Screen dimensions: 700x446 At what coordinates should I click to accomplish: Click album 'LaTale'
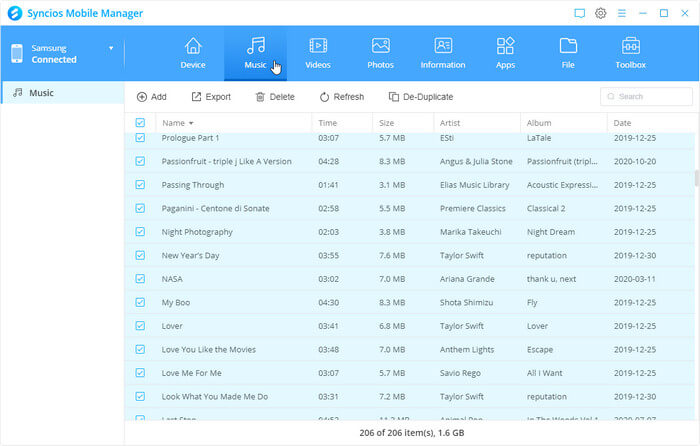[539, 138]
